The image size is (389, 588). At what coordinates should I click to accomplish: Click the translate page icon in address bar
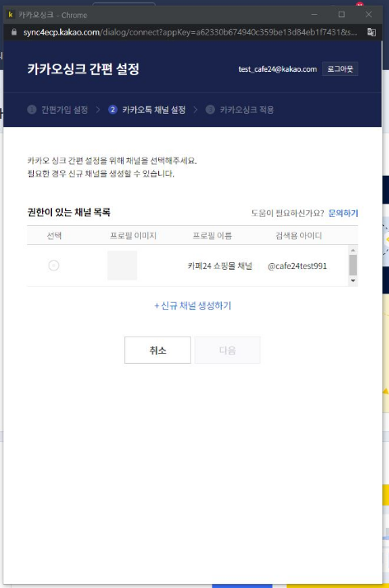click(x=372, y=32)
